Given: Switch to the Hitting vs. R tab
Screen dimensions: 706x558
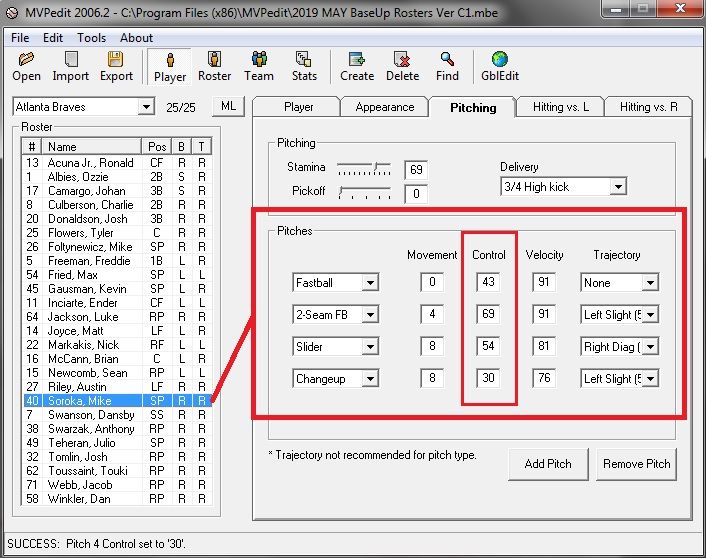Looking at the screenshot, I should (x=648, y=107).
